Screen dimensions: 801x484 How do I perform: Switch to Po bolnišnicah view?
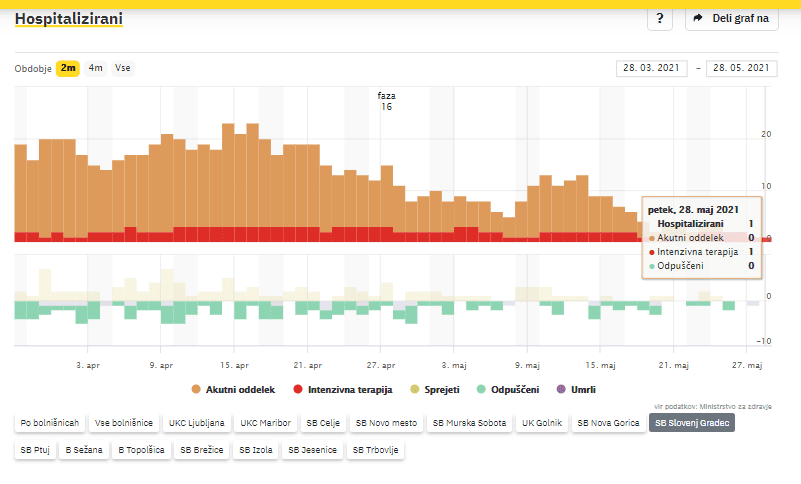pos(50,423)
